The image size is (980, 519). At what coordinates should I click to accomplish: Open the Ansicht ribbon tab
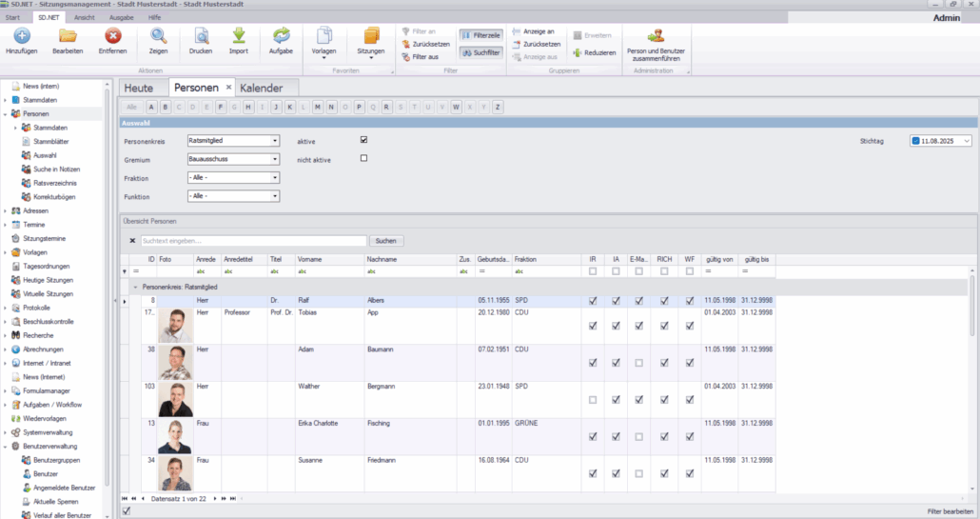coord(84,18)
